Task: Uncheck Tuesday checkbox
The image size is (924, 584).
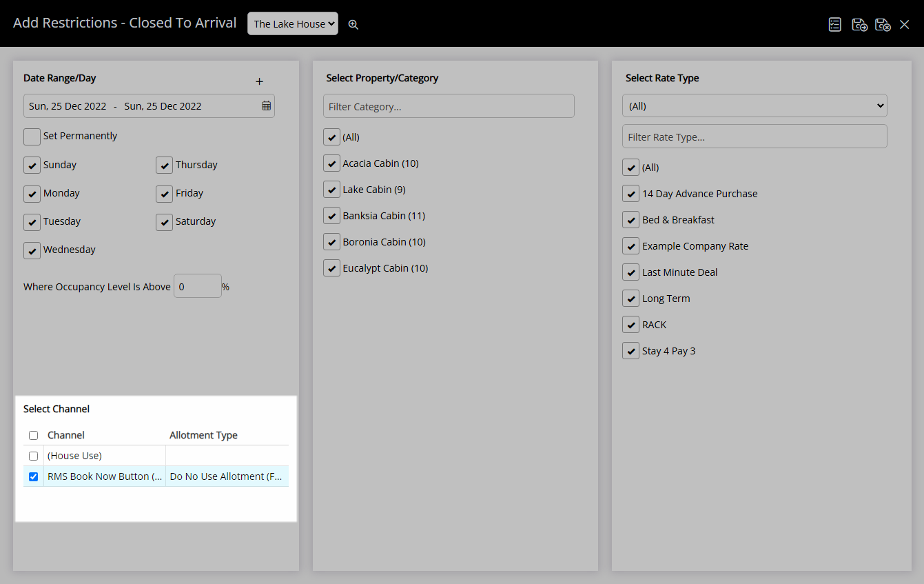Action: click(x=32, y=222)
